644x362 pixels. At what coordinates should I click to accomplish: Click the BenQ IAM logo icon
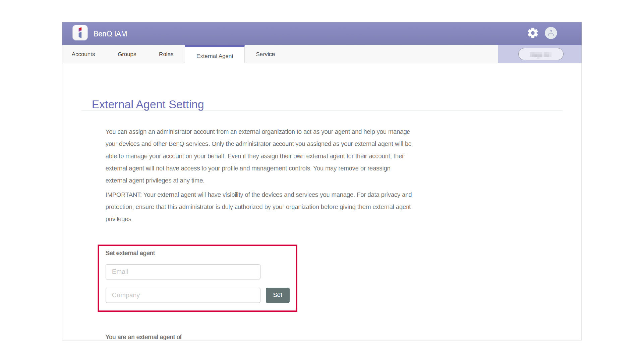(x=80, y=33)
